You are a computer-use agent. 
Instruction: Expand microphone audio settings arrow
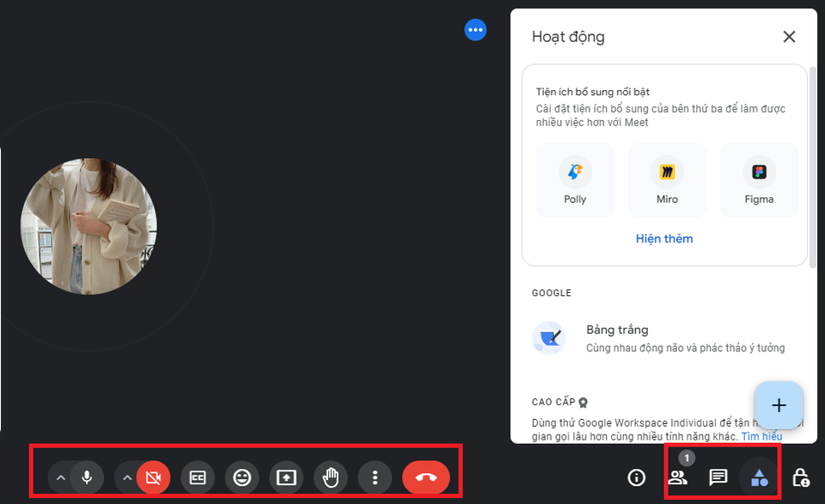pyautogui.click(x=60, y=477)
